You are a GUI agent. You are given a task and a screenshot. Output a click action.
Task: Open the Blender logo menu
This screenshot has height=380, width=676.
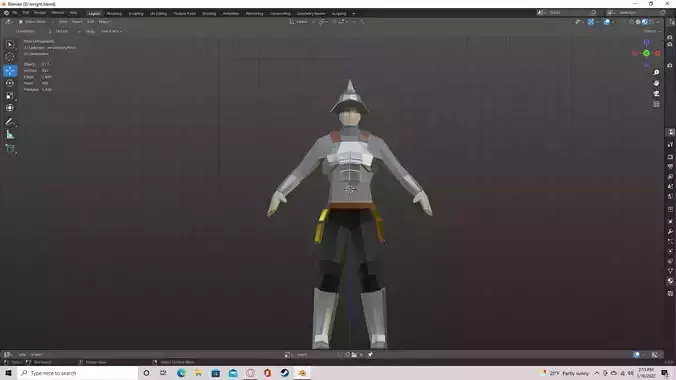[6, 13]
